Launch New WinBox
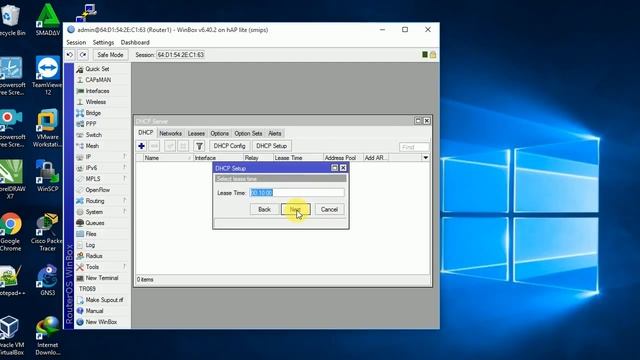This screenshot has width=640, height=360. pos(101,322)
